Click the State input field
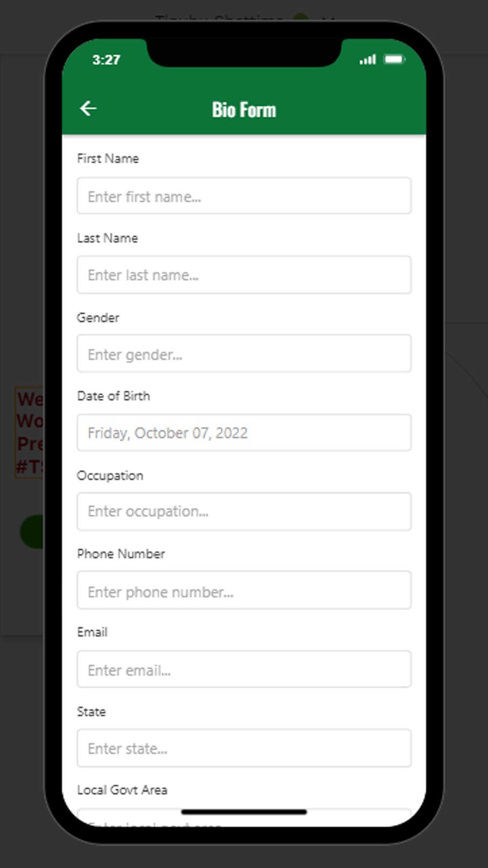The height and width of the screenshot is (868, 488). coord(244,748)
